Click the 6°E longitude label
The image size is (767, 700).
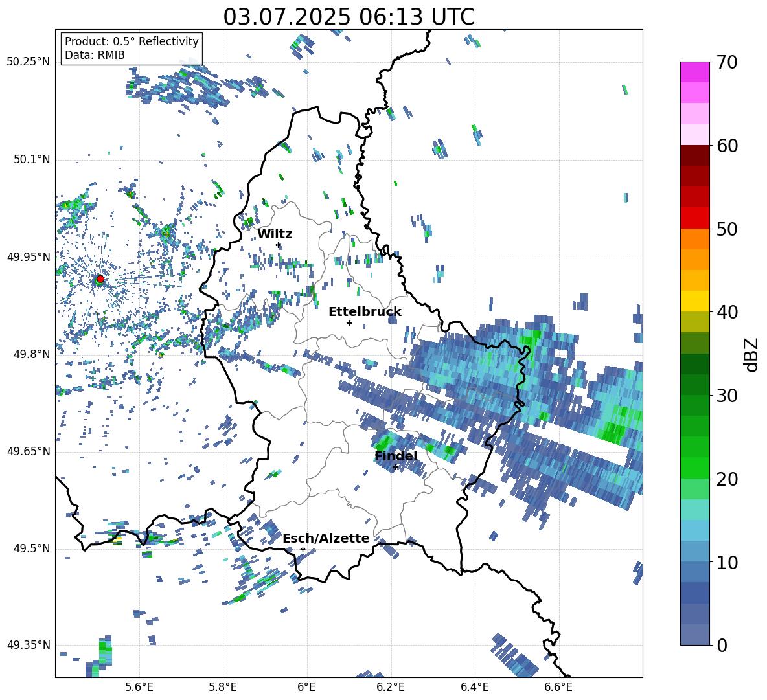[x=306, y=687]
